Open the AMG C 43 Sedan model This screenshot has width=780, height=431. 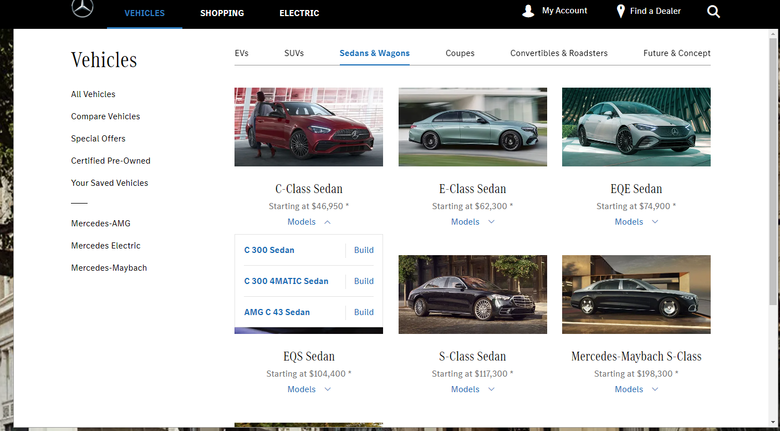pos(277,312)
